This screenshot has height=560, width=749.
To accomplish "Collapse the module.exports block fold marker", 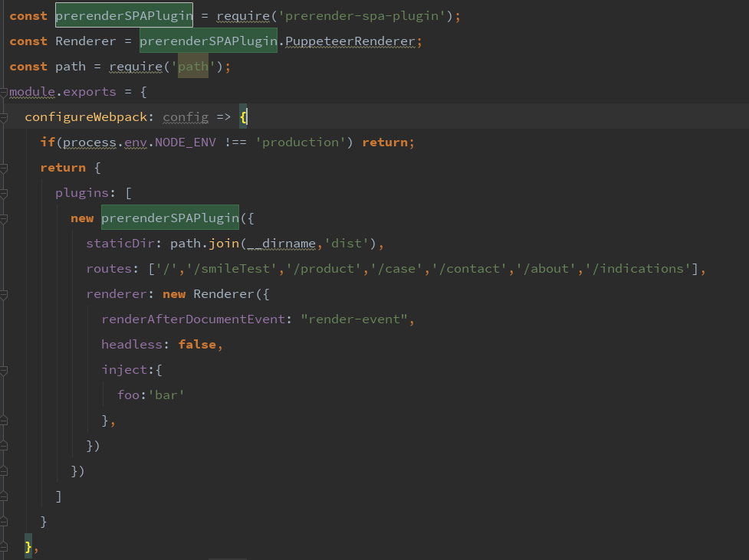I will [x=3, y=92].
